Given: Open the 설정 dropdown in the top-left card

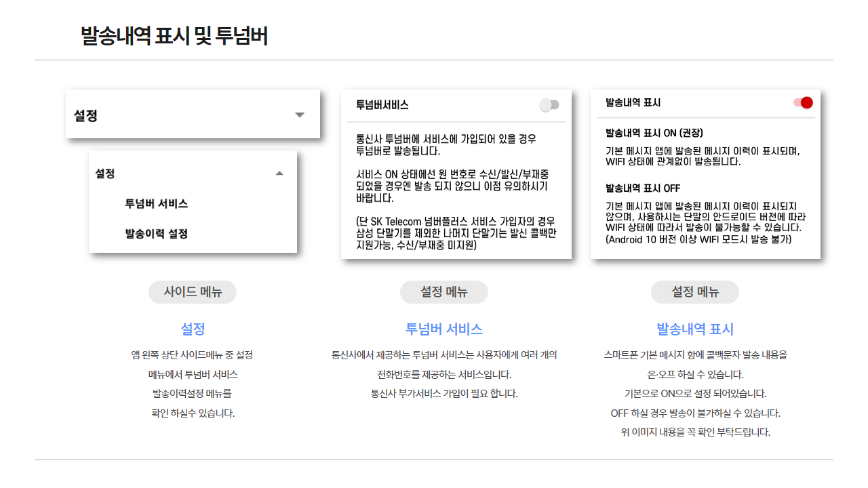Looking at the screenshot, I should coord(193,115).
